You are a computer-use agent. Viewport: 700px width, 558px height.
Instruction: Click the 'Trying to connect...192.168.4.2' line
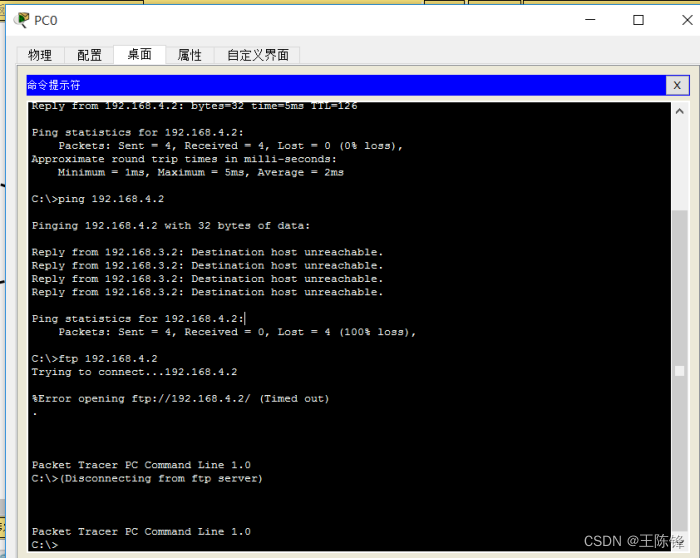tap(134, 372)
